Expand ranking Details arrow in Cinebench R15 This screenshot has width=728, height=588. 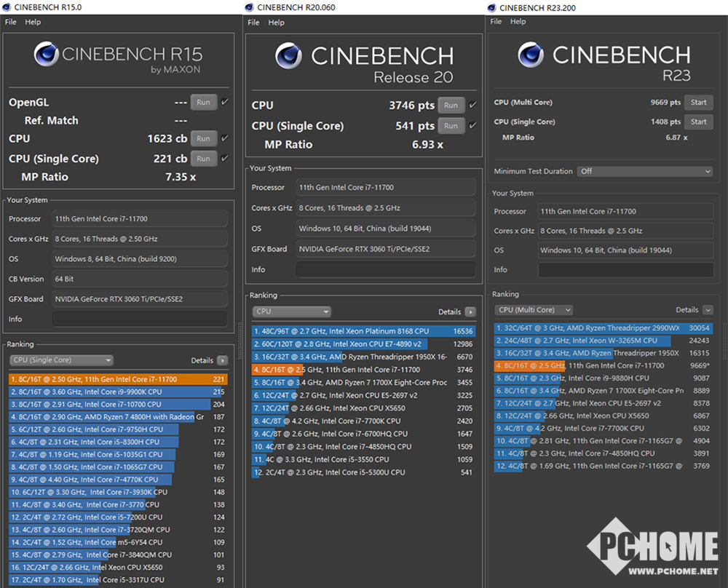coord(223,361)
